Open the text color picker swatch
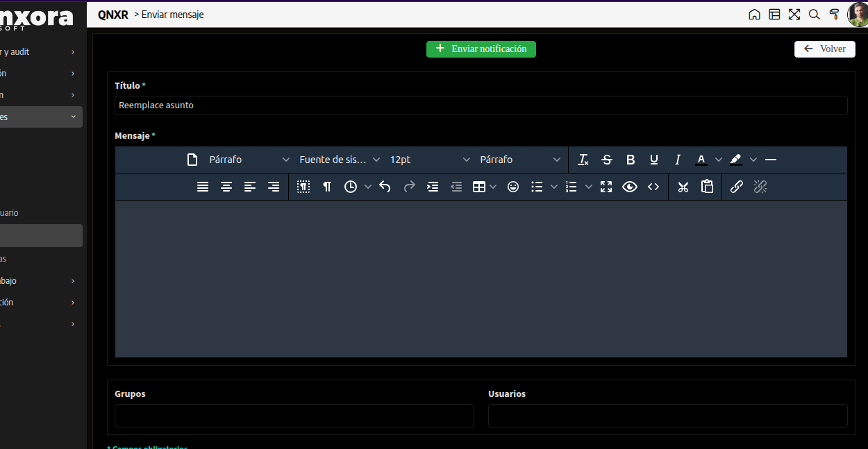 point(701,160)
